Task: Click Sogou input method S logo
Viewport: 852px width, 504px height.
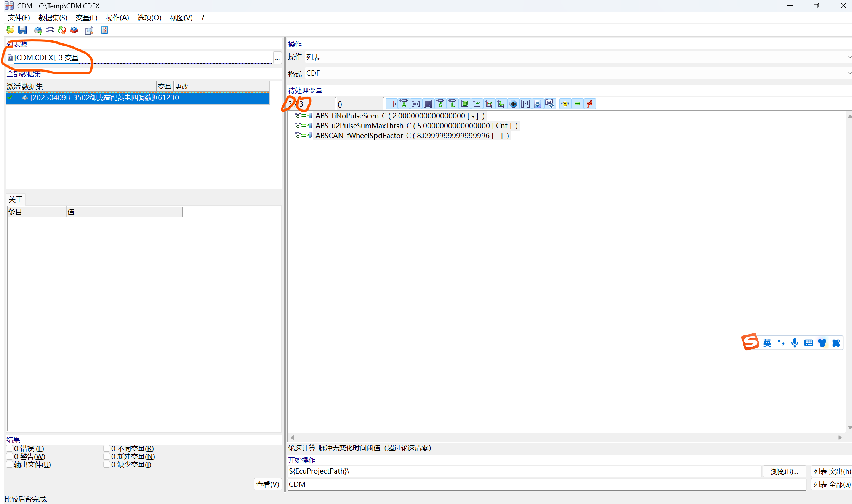Action: point(750,342)
